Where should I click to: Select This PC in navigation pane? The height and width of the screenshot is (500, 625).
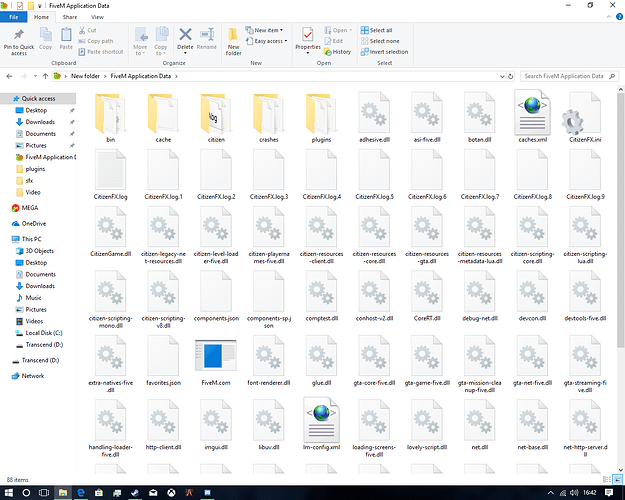tap(31, 239)
